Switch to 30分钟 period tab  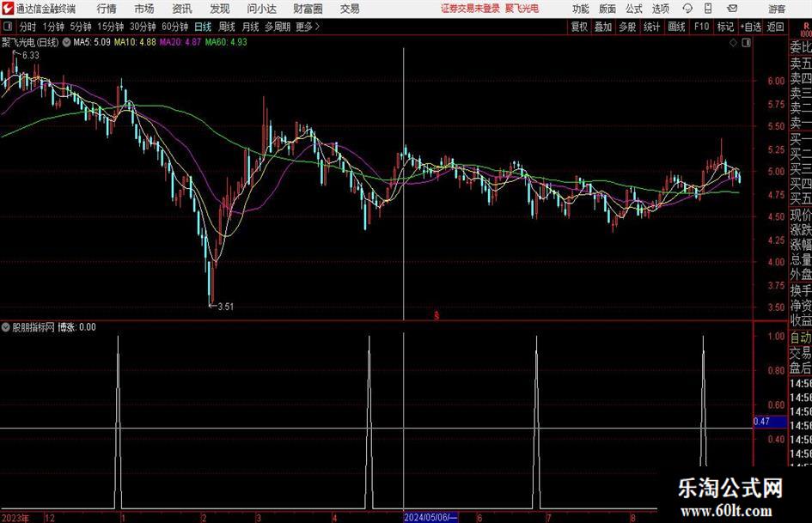[x=143, y=27]
